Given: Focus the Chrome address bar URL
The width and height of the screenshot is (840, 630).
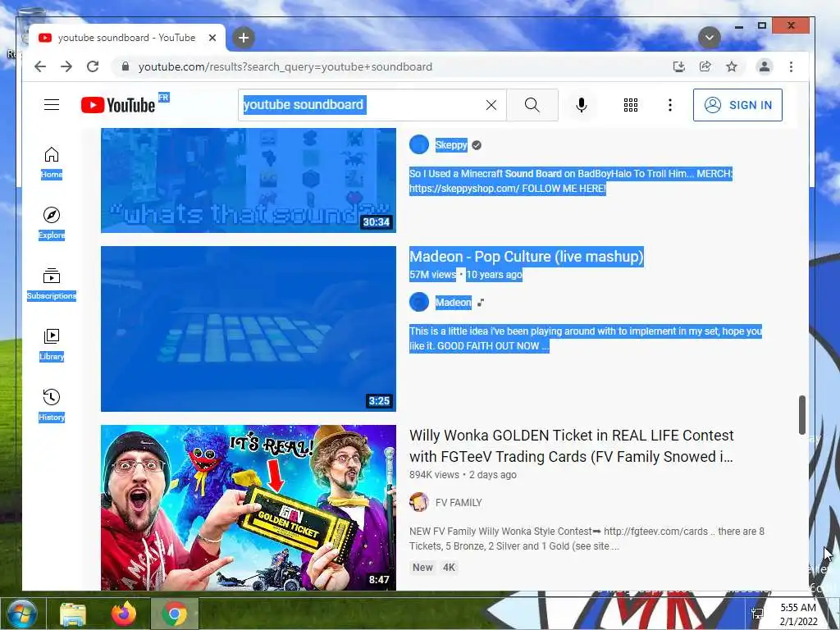Looking at the screenshot, I should coord(285,66).
